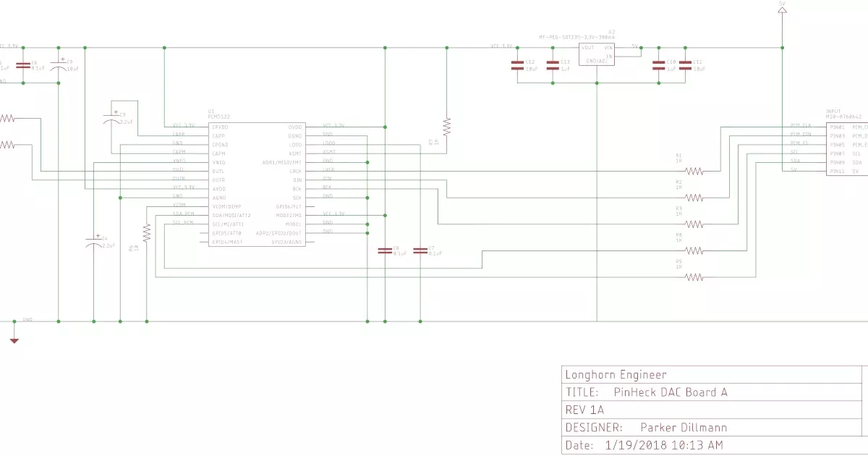Select the U1 PCM5122 chip symbol

[x=256, y=184]
